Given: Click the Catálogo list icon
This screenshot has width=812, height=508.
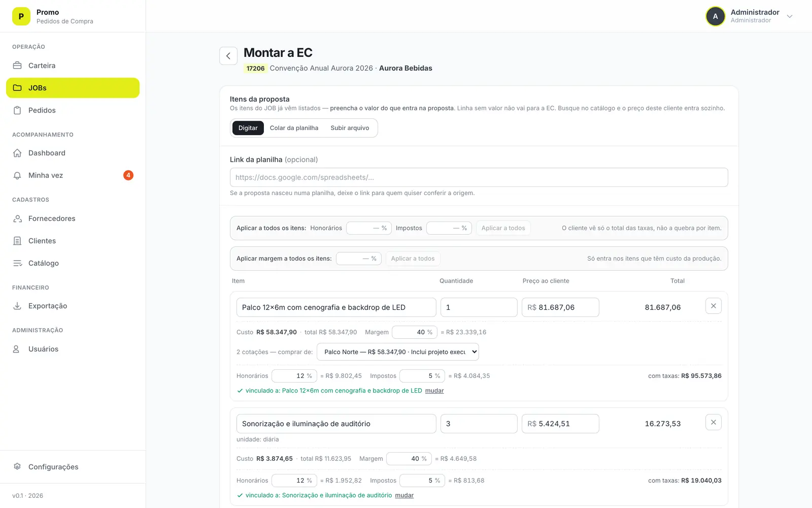Looking at the screenshot, I should (x=17, y=263).
